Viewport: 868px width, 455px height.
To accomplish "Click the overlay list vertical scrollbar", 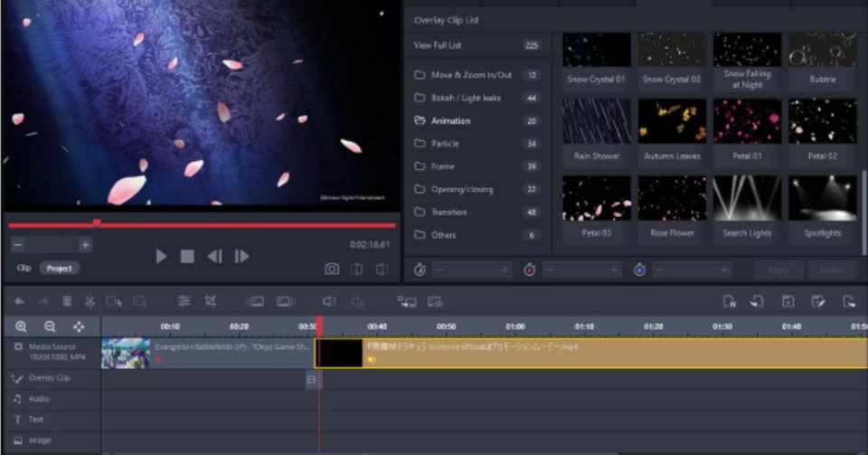I will (x=863, y=211).
